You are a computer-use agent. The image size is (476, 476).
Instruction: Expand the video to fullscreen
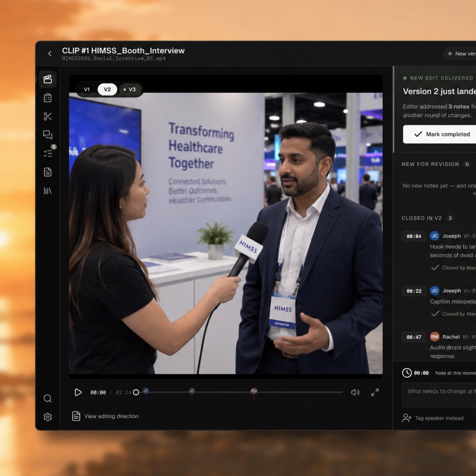pyautogui.click(x=375, y=392)
